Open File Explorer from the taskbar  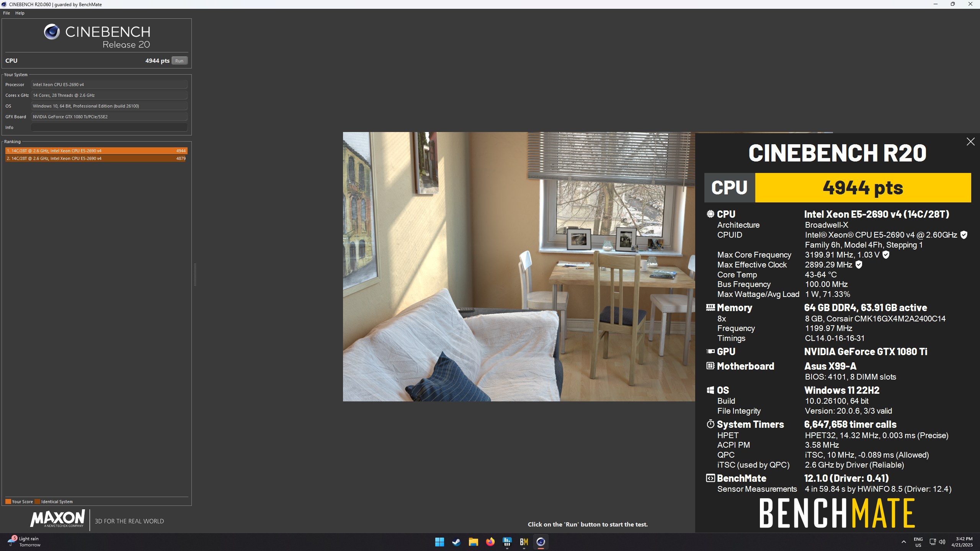[473, 542]
